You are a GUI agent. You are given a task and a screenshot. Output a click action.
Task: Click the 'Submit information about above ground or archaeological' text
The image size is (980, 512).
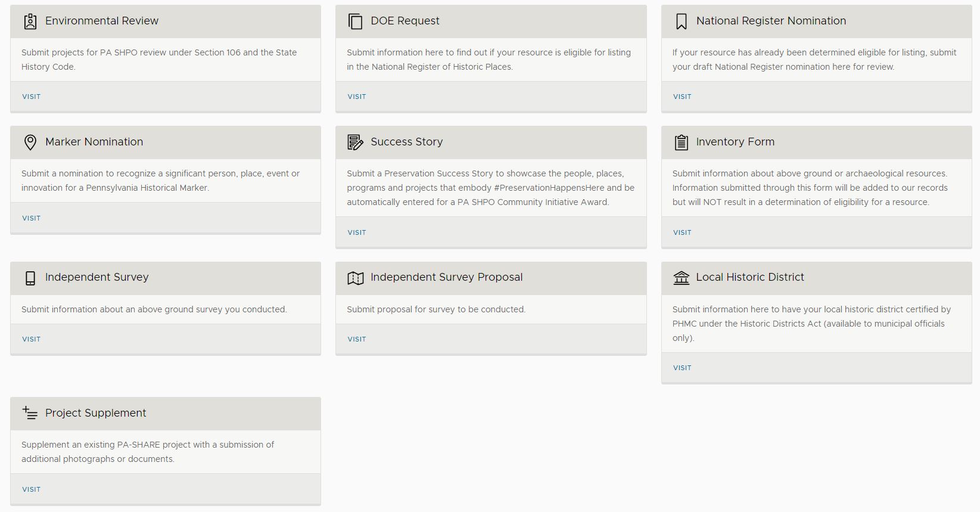pyautogui.click(x=810, y=188)
